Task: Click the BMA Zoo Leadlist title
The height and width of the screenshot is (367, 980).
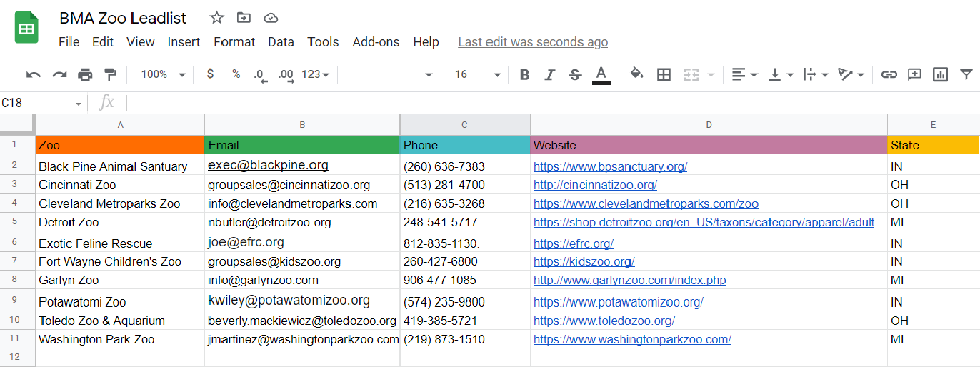Action: coord(123,18)
